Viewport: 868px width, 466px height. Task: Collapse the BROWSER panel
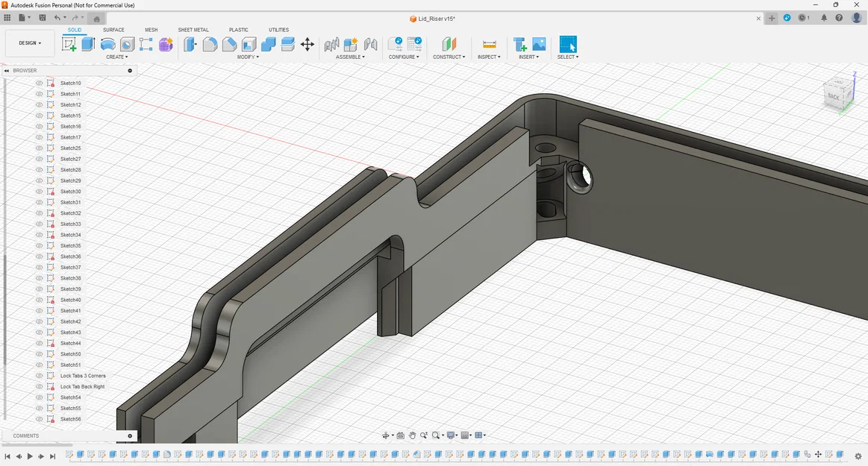click(8, 70)
